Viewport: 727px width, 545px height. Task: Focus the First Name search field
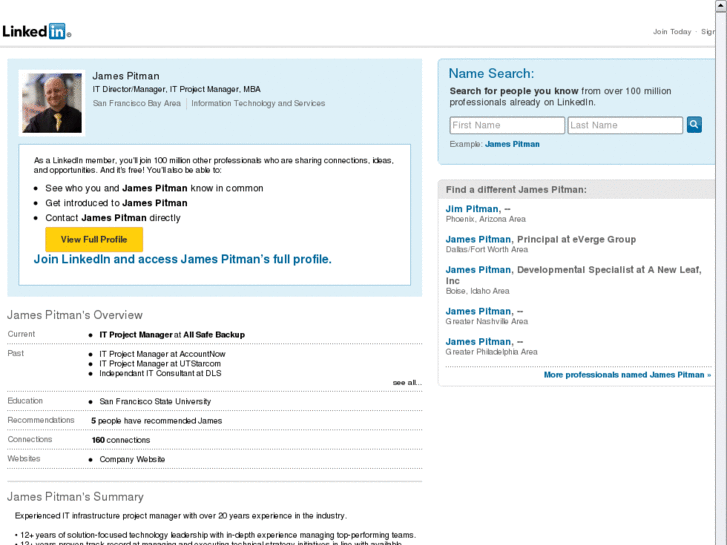click(507, 125)
